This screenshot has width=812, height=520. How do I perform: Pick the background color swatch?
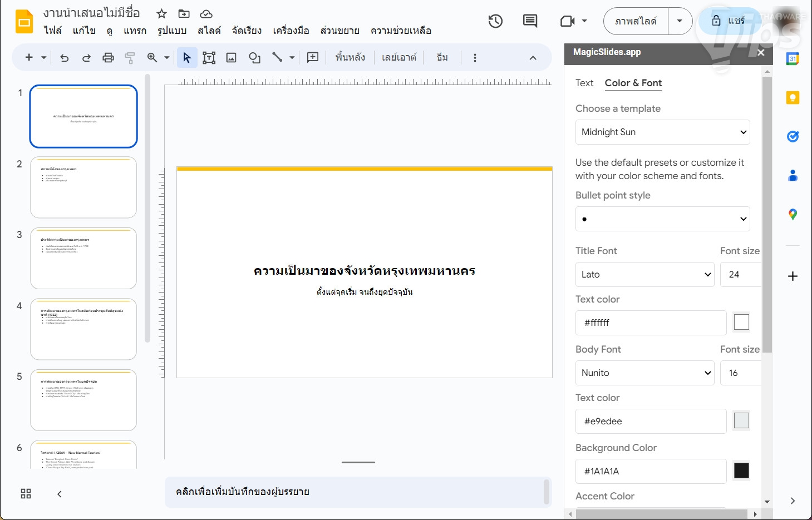(741, 471)
